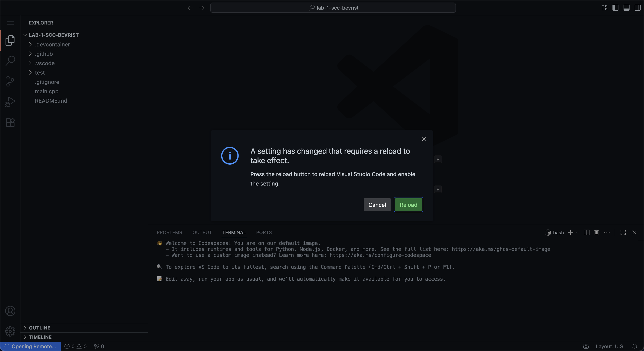The height and width of the screenshot is (351, 644).
Task: Switch to the PROBLEMS tab
Action: pyautogui.click(x=169, y=233)
